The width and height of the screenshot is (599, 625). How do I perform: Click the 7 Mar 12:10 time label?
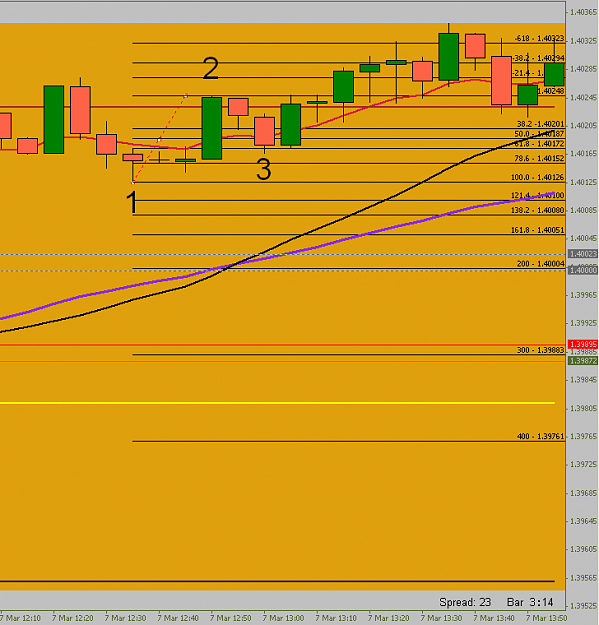point(20,618)
